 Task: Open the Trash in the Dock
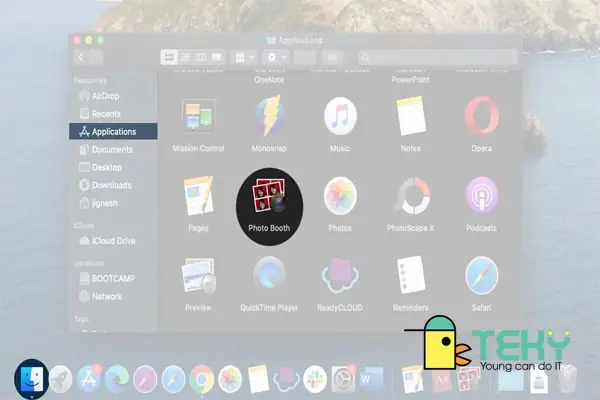567,379
